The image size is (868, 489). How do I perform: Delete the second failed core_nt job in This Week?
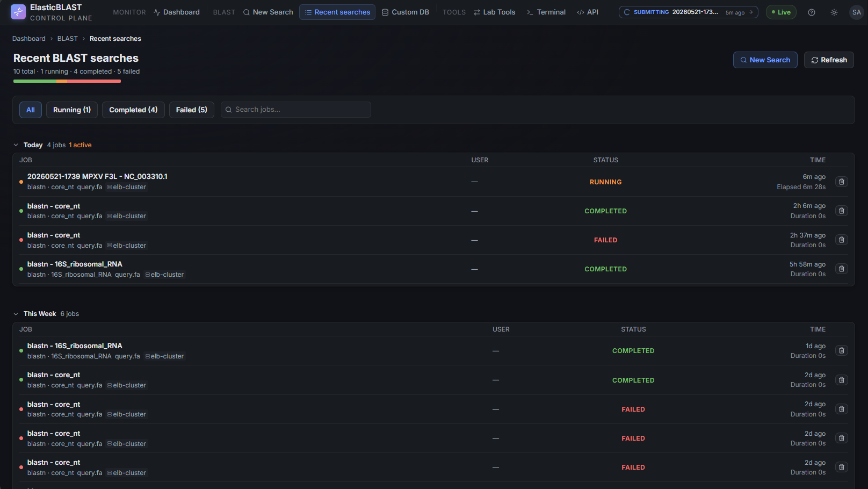coord(842,438)
